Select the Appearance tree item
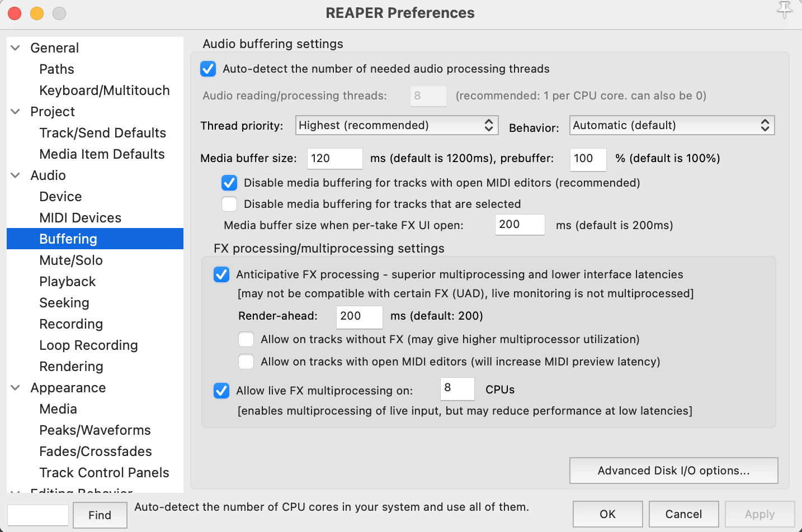 (x=68, y=388)
